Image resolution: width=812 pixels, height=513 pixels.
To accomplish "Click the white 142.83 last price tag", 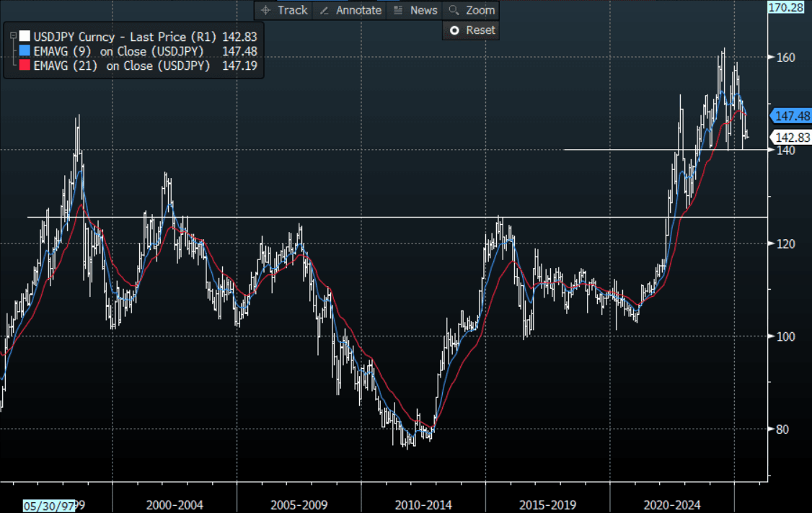I will click(x=792, y=138).
